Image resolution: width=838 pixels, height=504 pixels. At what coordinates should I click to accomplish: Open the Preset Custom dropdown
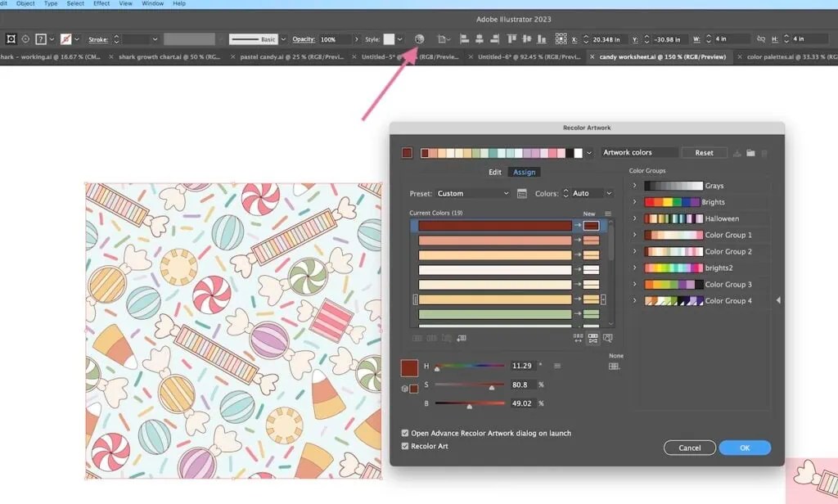tap(469, 193)
